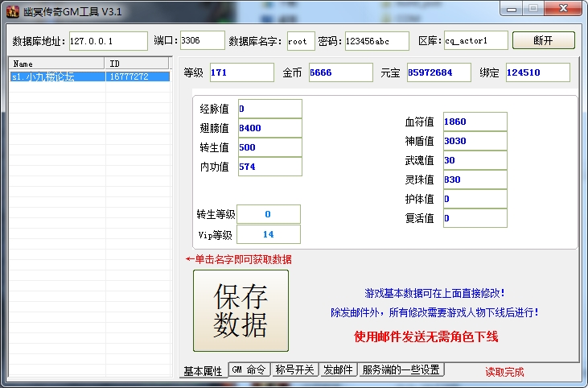The width and height of the screenshot is (588, 388).
Task: Click the 密码 password field
Action: [x=376, y=41]
